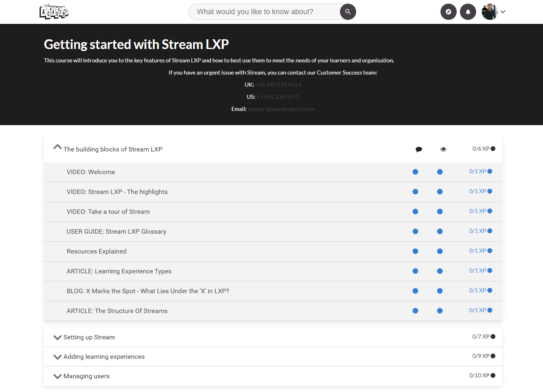Open ARTICLE: Learning Experience Types
543x392 pixels.
[x=119, y=271]
